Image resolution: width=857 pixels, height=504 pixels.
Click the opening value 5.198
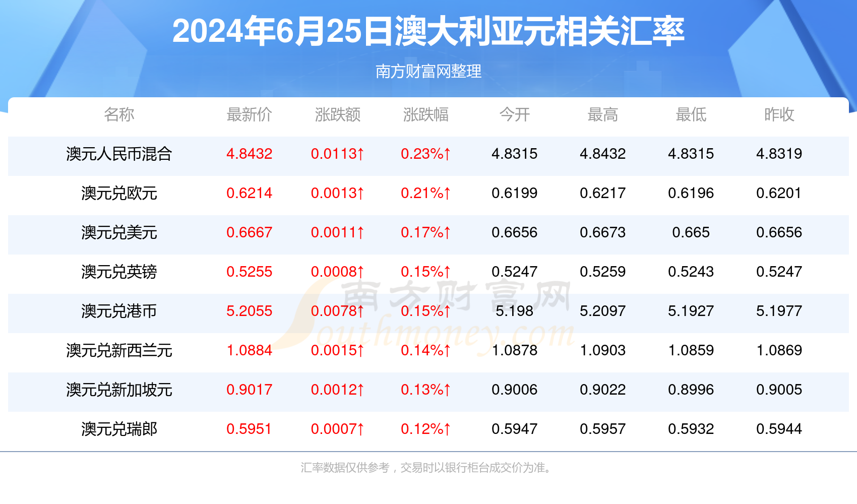pyautogui.click(x=515, y=311)
